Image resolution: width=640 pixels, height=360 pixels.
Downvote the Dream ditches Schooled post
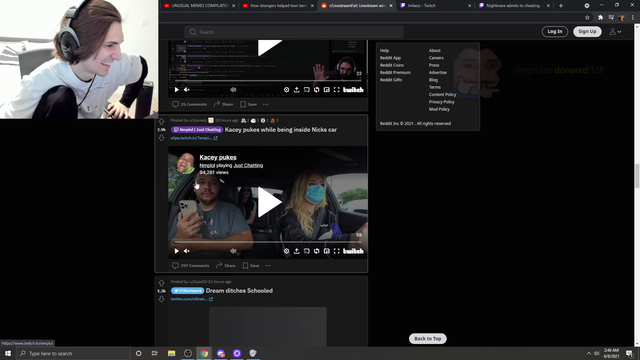[x=162, y=299]
